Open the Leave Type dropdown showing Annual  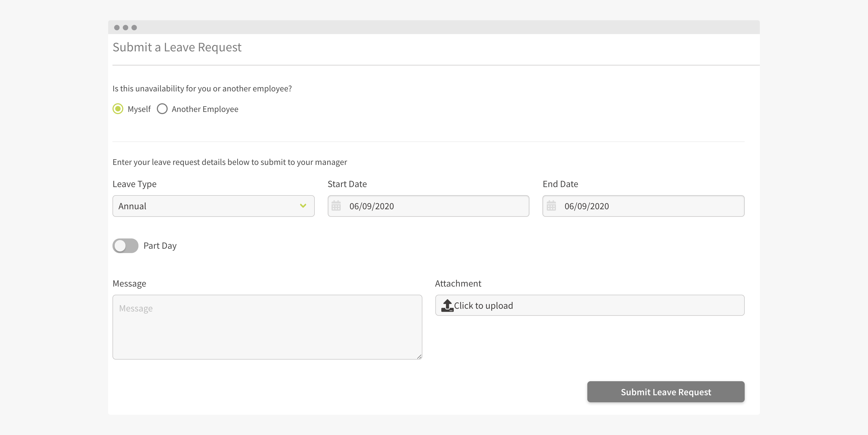click(x=213, y=206)
